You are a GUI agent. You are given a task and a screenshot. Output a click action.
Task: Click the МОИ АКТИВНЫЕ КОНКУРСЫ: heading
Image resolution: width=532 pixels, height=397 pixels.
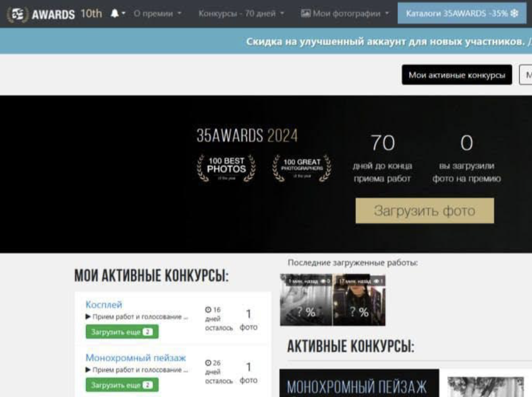[151, 276]
